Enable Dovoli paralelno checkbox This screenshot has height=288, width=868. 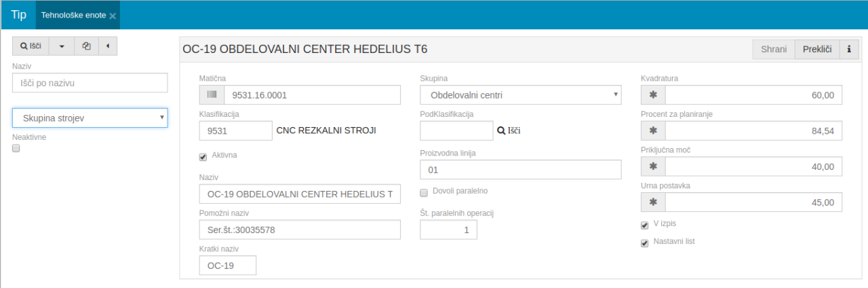click(x=424, y=192)
